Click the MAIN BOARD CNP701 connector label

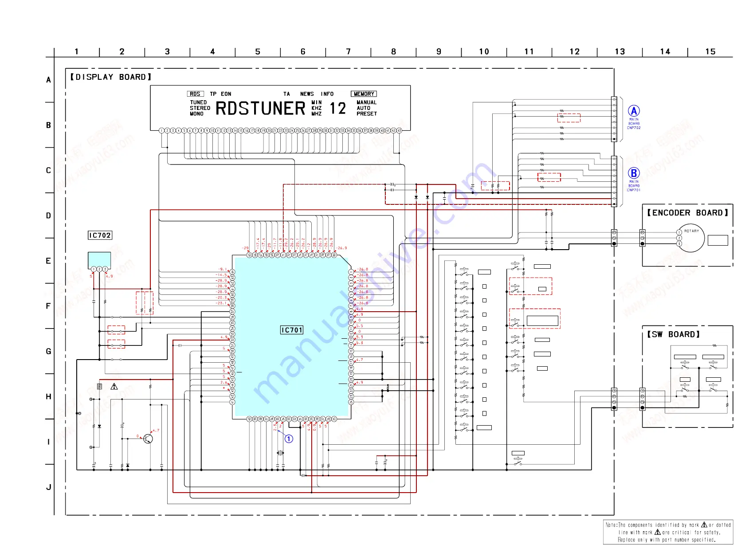634,186
